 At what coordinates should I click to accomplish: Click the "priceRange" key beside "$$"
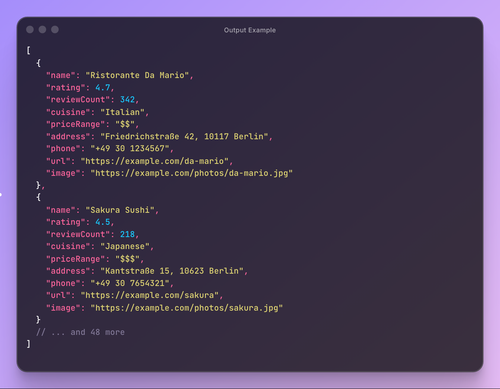(x=75, y=124)
